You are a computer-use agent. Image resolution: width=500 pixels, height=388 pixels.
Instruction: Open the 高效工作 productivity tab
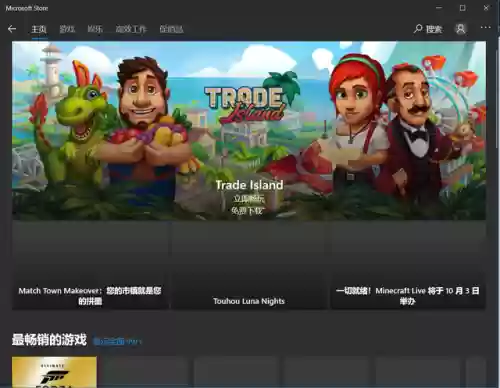tap(131, 29)
